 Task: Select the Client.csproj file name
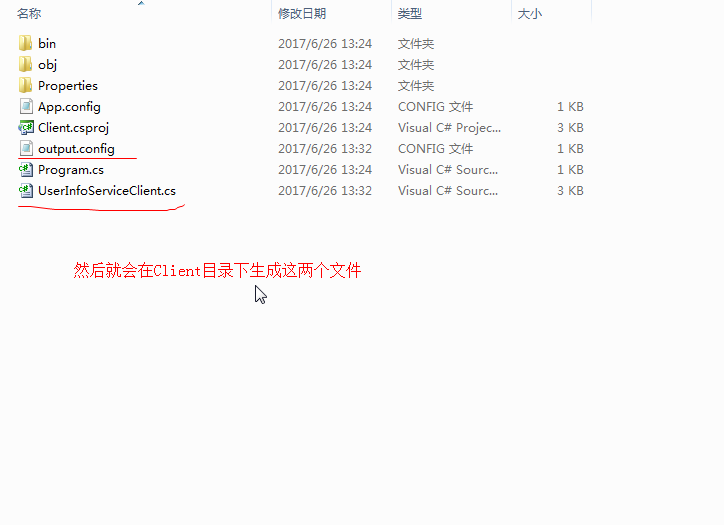click(x=73, y=128)
